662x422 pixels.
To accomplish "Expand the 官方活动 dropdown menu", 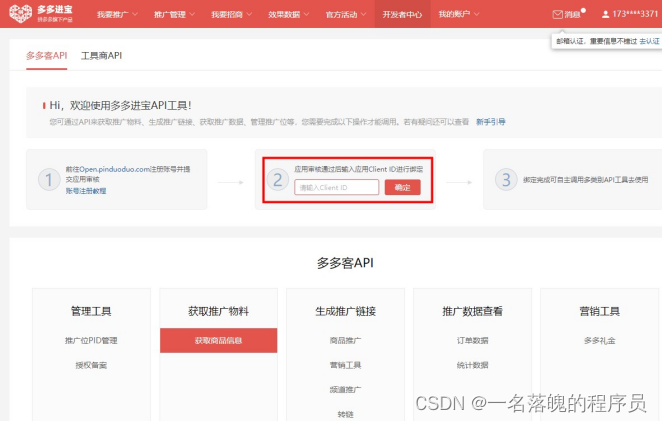I will pos(346,14).
